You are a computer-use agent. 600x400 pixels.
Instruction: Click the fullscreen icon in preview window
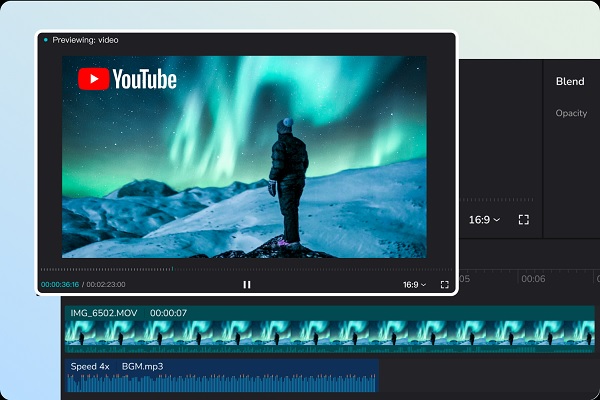[445, 285]
